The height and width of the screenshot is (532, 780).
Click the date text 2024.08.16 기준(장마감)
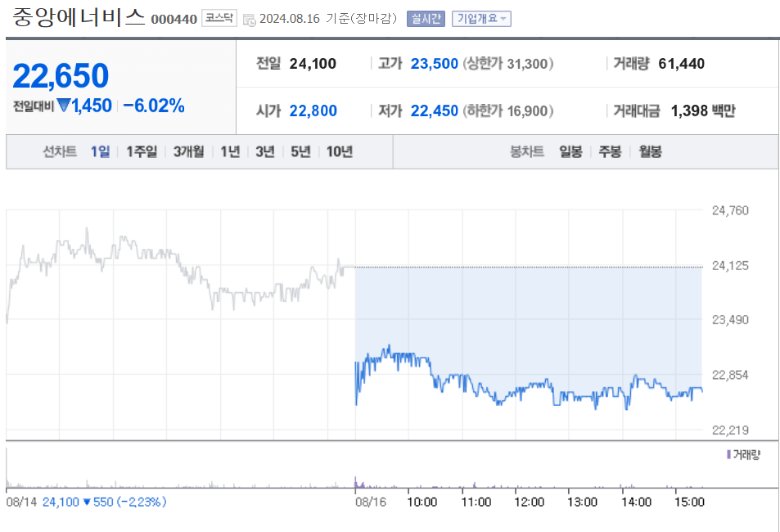click(328, 19)
